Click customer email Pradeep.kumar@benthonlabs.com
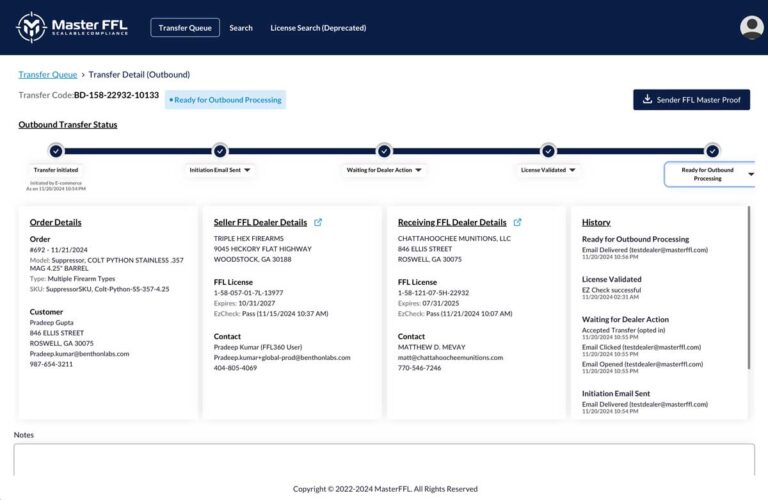 [79, 354]
